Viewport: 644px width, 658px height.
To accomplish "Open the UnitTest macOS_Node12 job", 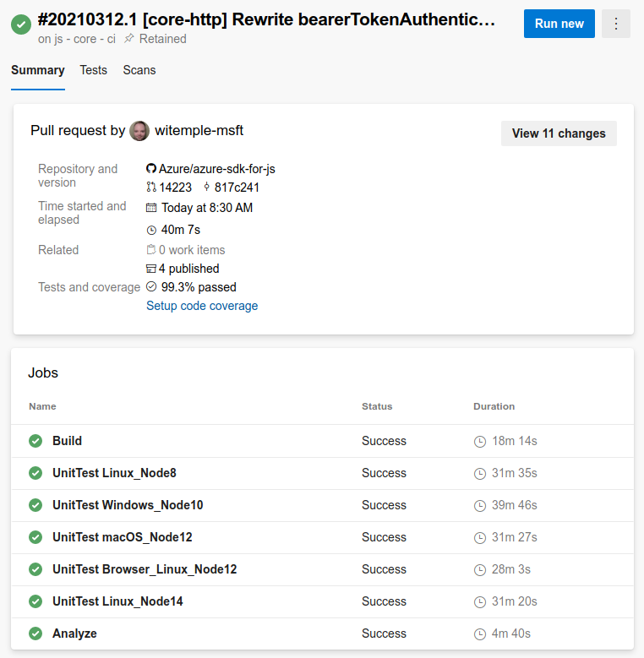I will [123, 537].
